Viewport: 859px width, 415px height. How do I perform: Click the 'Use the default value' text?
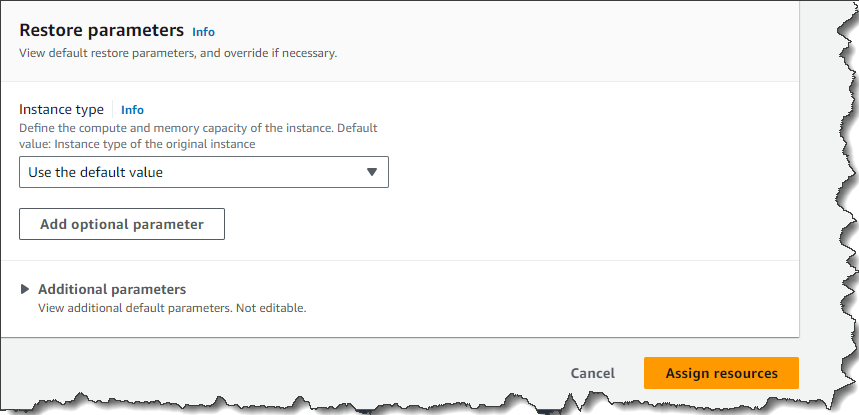pos(95,172)
